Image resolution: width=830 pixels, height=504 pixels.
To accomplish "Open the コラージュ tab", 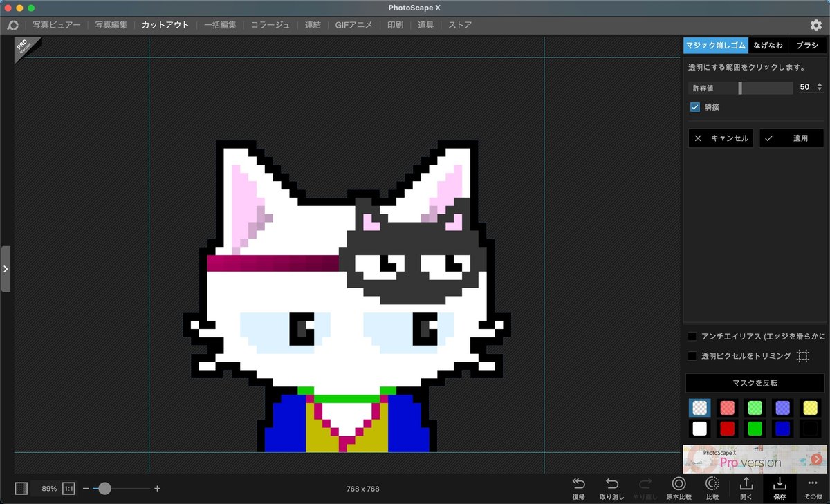I will tap(270, 25).
